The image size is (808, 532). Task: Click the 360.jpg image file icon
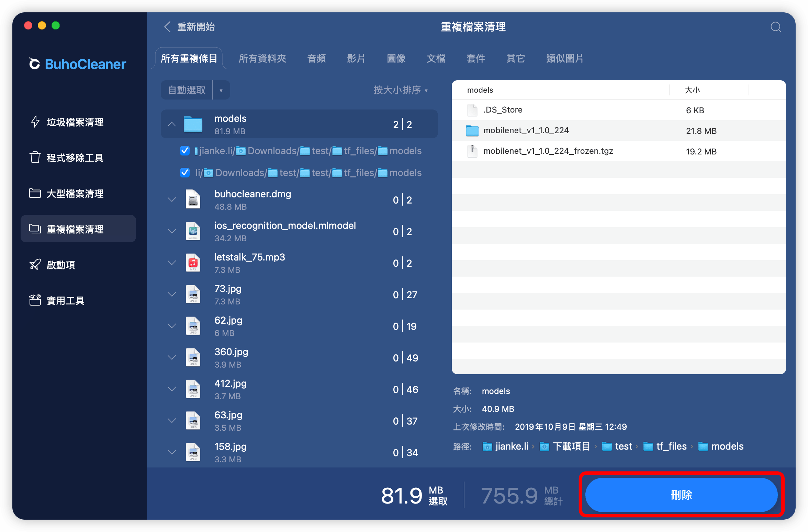[193, 358]
